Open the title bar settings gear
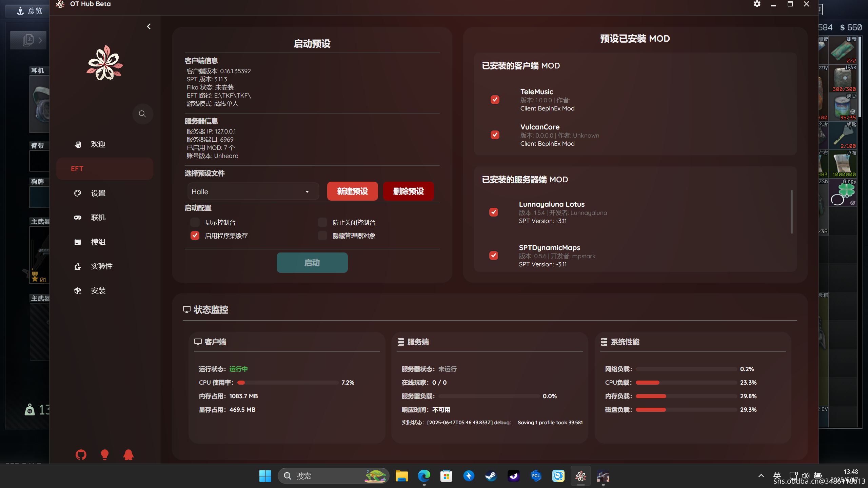This screenshot has height=488, width=868. (757, 4)
